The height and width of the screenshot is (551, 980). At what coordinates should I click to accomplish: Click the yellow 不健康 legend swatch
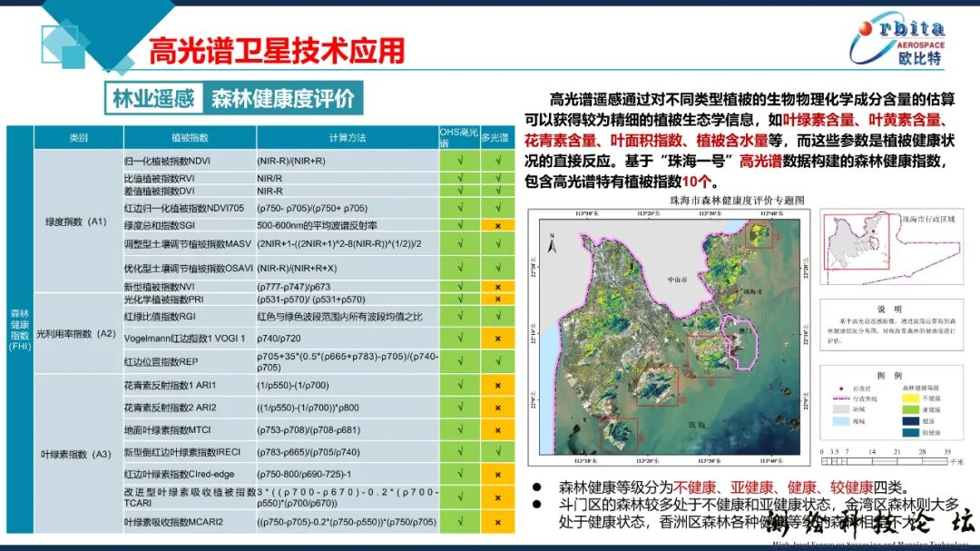pyautogui.click(x=911, y=398)
